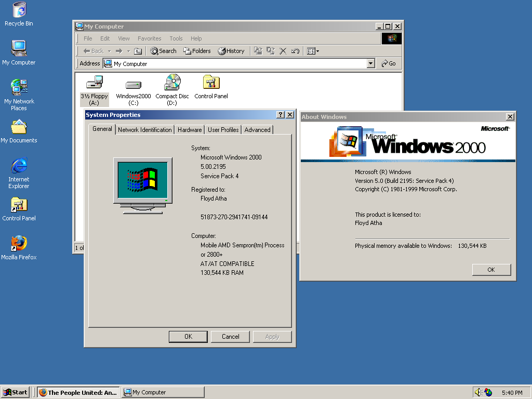Select the Windows2000 (C:) drive
The image size is (532, 399).
(133, 85)
